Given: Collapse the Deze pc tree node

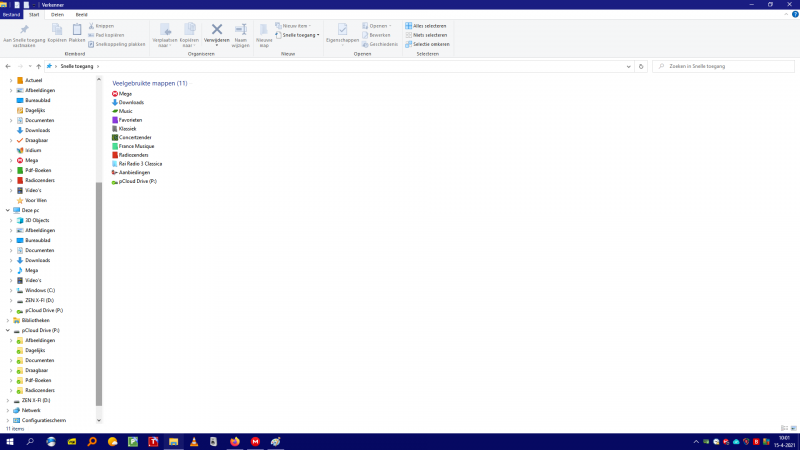Looking at the screenshot, I should [x=7, y=210].
